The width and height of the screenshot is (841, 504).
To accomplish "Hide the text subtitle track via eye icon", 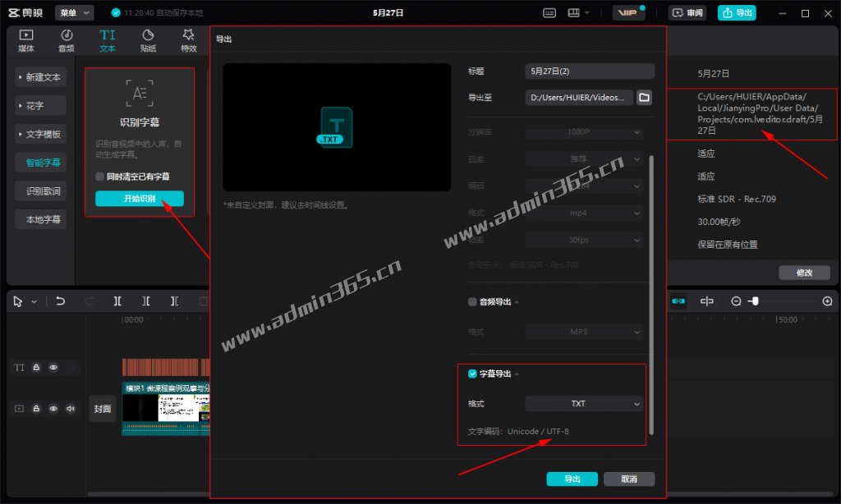I will click(x=53, y=367).
